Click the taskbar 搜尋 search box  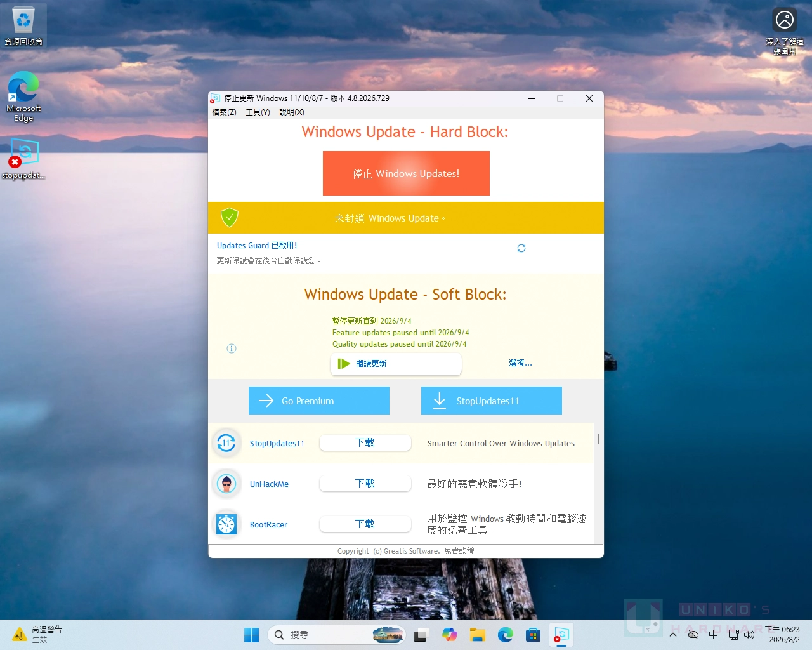coord(337,635)
